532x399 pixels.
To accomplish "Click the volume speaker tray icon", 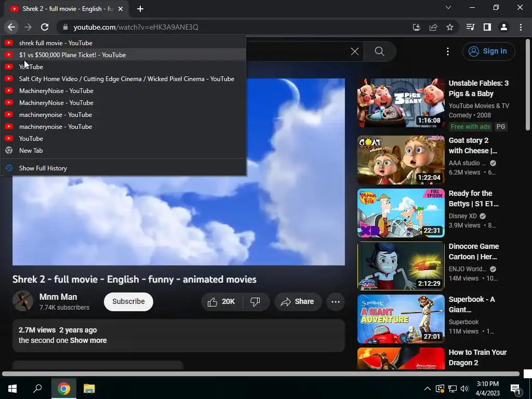I will (464, 389).
